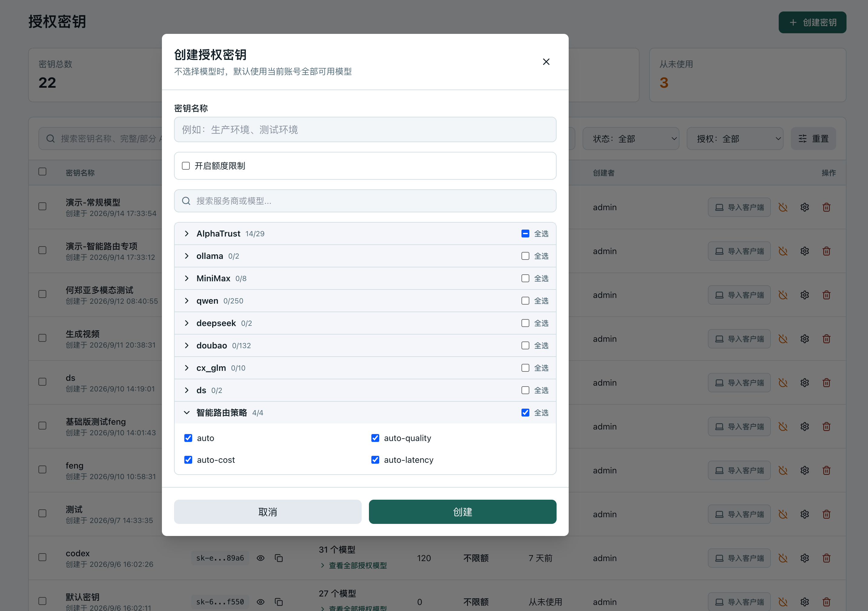The image size is (868, 611).
Task: Uncheck the auto-latency model checkbox
Action: pyautogui.click(x=375, y=459)
